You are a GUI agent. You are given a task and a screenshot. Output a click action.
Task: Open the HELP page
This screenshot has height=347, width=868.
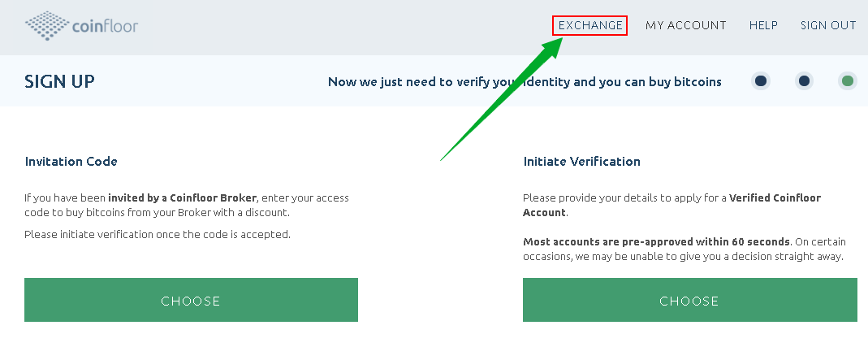pos(763,25)
